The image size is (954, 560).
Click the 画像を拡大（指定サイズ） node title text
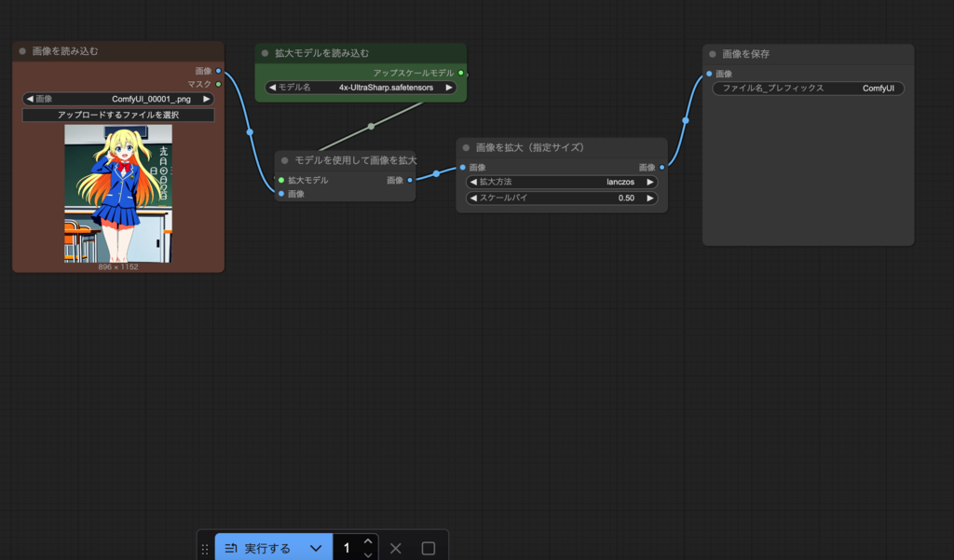pos(530,148)
